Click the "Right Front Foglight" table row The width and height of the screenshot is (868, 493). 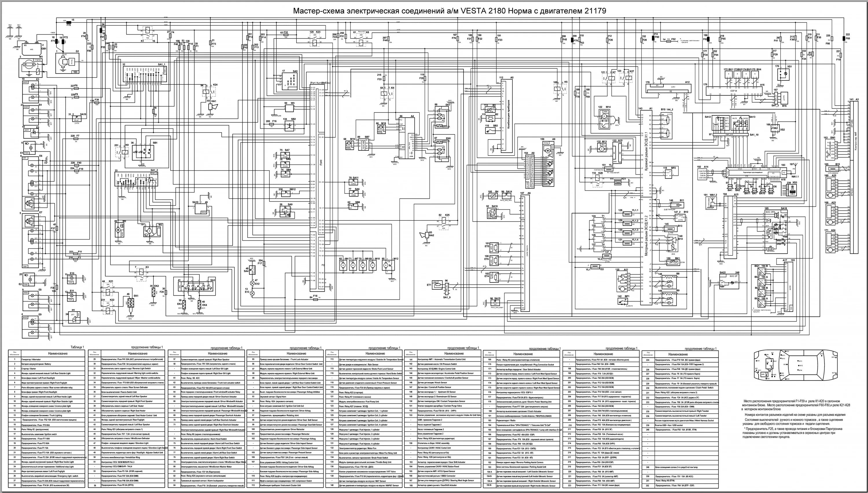[x=47, y=383]
